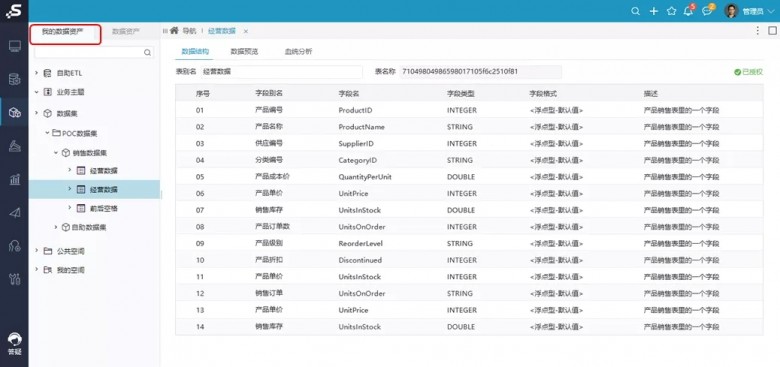The width and height of the screenshot is (780, 367).
Task: Click the search magnifier icon in top bar
Action: click(635, 11)
